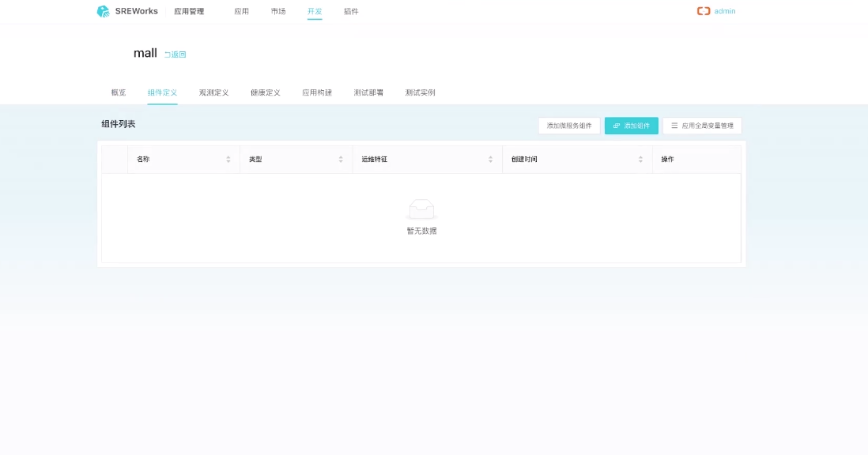The height and width of the screenshot is (455, 868).
Task: Sort the 名称 column using sort arrows
Action: 228,160
